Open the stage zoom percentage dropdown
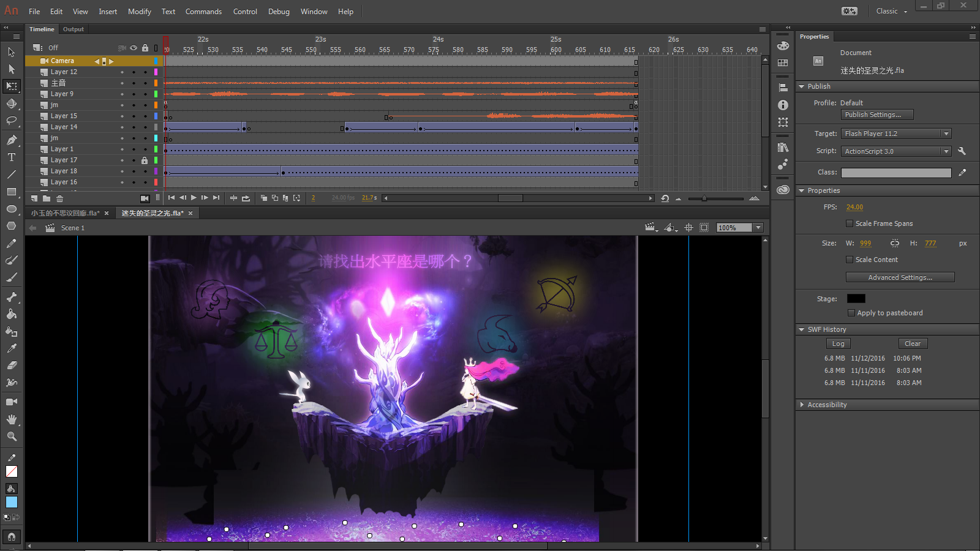The image size is (980, 551). pyautogui.click(x=758, y=228)
